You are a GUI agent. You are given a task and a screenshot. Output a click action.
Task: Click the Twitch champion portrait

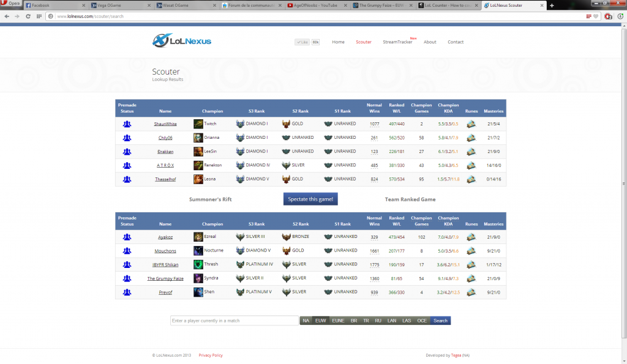point(198,124)
